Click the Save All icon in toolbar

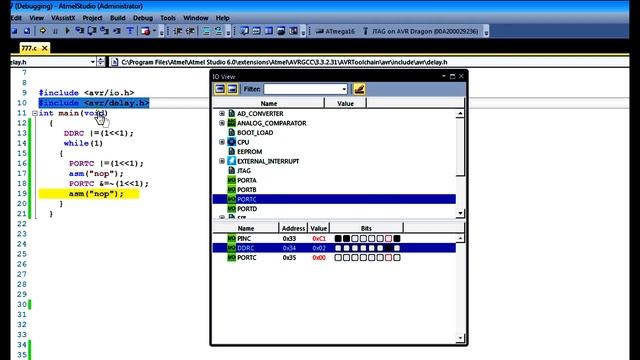(27, 31)
